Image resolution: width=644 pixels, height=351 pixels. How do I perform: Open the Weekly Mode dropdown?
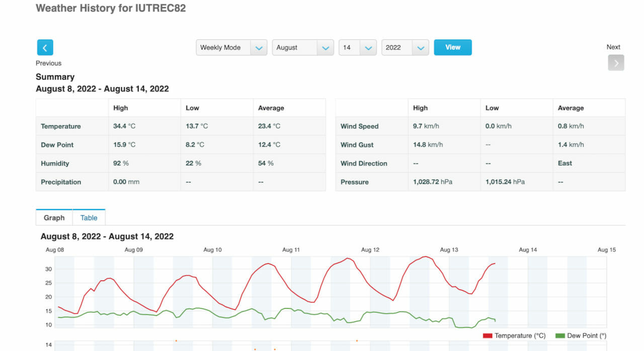click(x=231, y=47)
